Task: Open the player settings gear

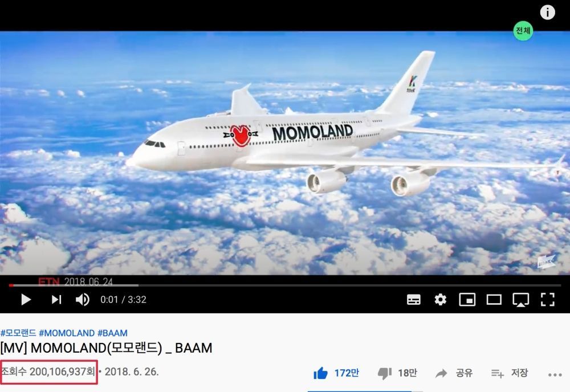Action: point(440,300)
